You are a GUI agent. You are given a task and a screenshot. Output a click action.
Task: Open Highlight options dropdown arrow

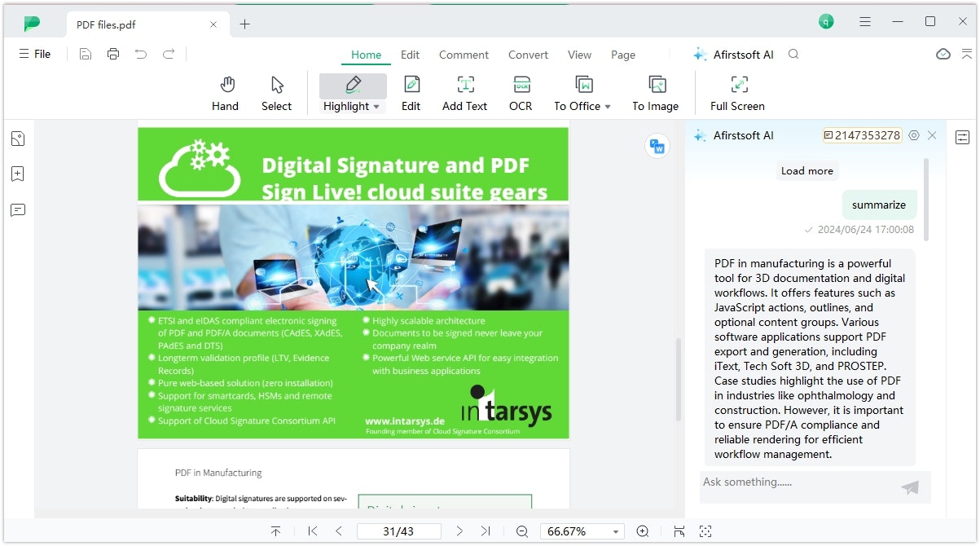click(x=376, y=107)
